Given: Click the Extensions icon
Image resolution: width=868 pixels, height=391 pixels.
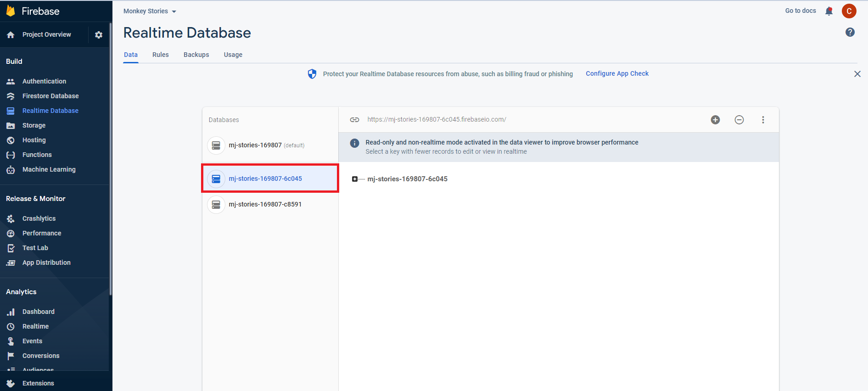Looking at the screenshot, I should click(x=11, y=384).
